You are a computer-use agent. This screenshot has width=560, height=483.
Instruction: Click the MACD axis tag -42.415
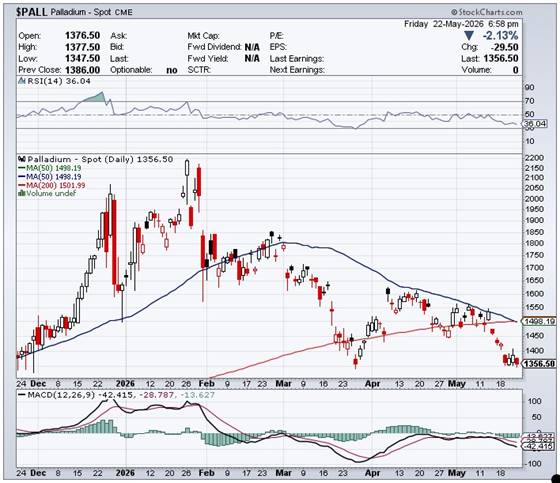tap(539, 447)
